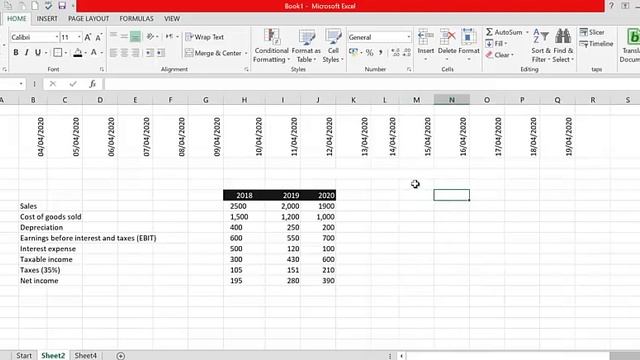Viewport: 640px width, 360px height.
Task: Open Excel Help question mark
Action: tap(611, 5)
